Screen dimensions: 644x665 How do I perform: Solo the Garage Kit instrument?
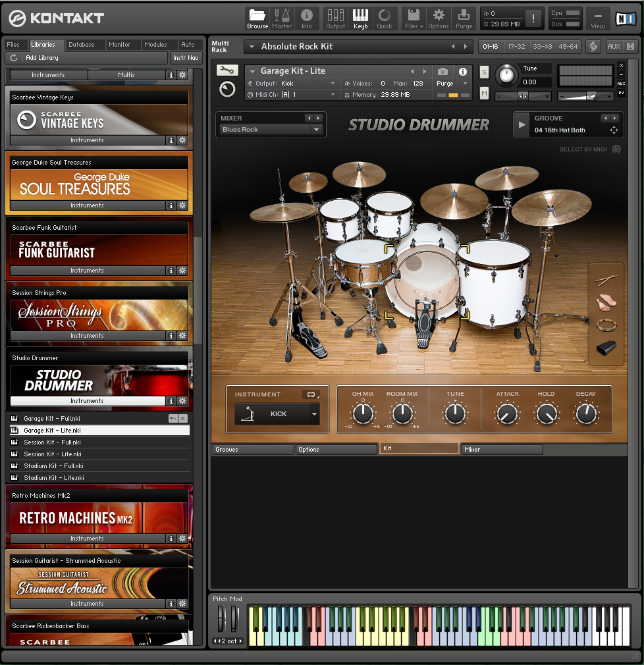pos(484,72)
